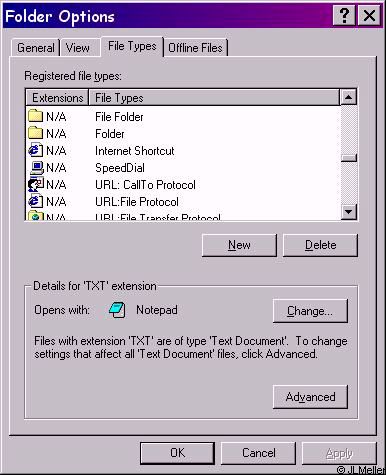Switch to the Offline Files tab
The height and width of the screenshot is (475, 386).
(x=195, y=48)
